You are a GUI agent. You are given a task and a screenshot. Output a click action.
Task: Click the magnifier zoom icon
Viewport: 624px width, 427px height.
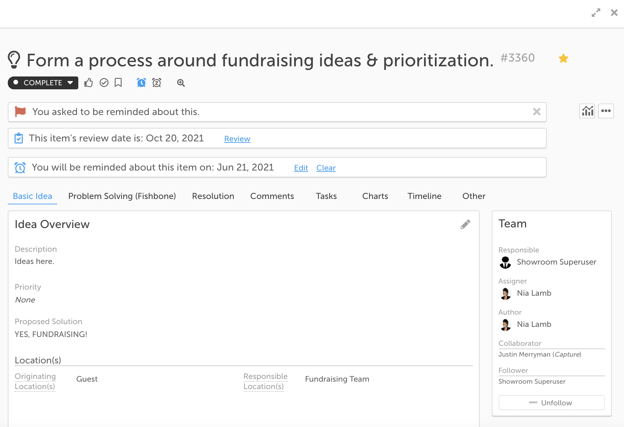point(181,83)
